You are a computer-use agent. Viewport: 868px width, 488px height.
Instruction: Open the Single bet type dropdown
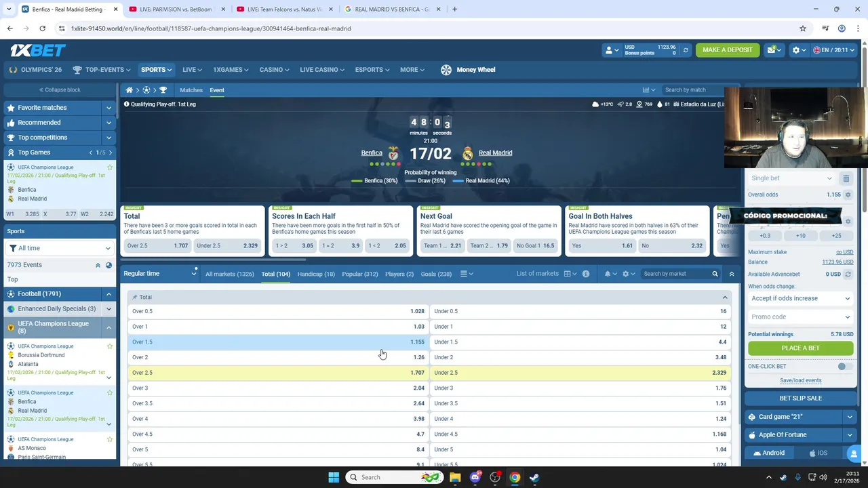pos(791,178)
